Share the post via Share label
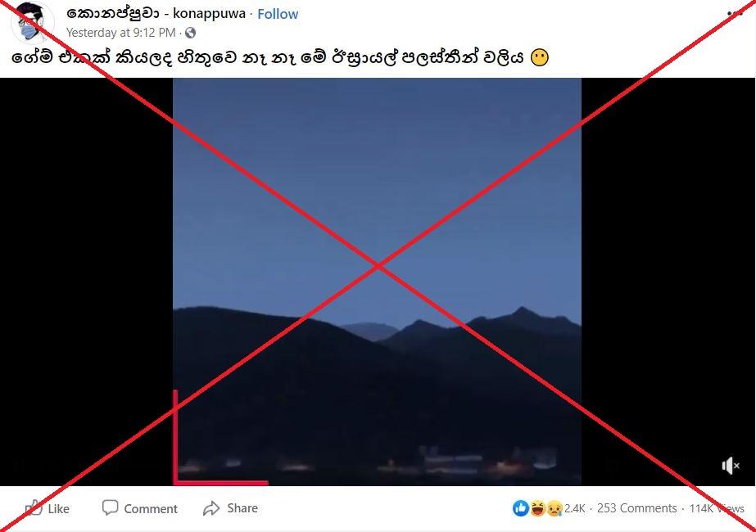The width and height of the screenshot is (756, 532). (242, 508)
